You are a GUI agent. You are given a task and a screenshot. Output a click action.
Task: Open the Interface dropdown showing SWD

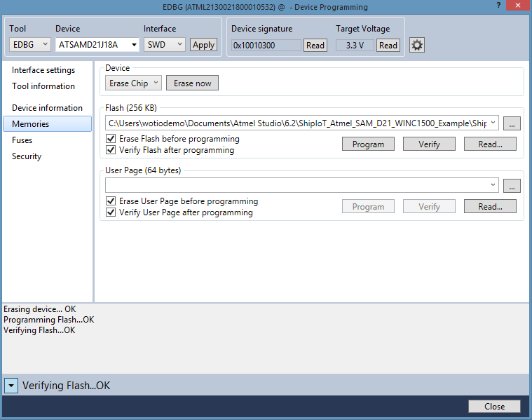pyautogui.click(x=165, y=44)
